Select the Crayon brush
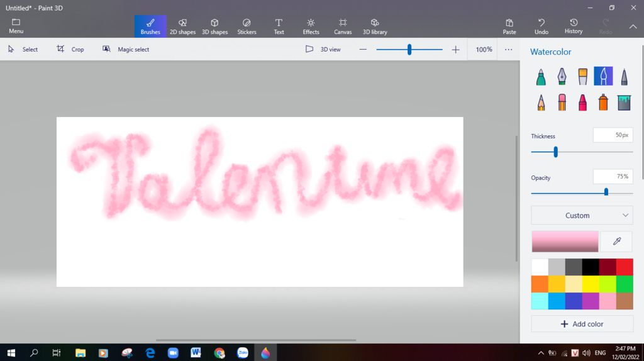The height and width of the screenshot is (361, 644). (x=582, y=103)
